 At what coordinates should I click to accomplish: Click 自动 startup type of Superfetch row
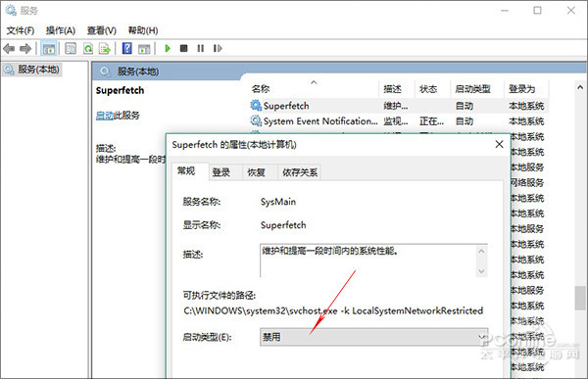[x=465, y=106]
